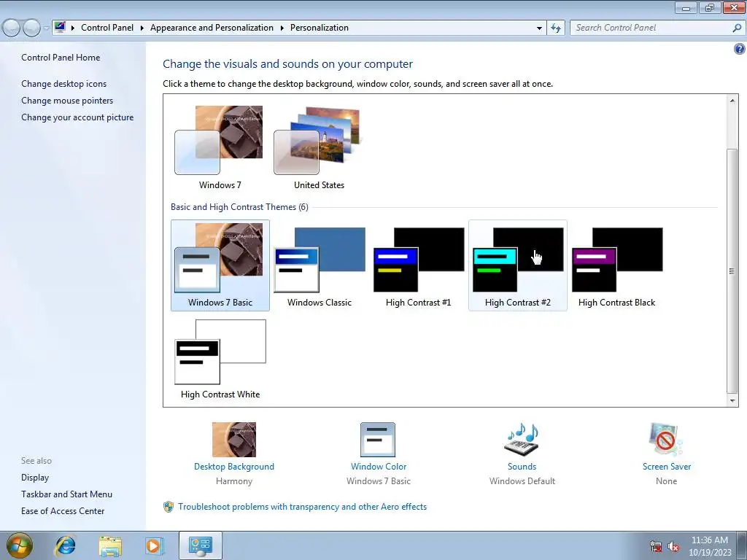Open Troubleshoot problems with transparency link
Viewport: 747px width, 560px height.
[x=303, y=507]
